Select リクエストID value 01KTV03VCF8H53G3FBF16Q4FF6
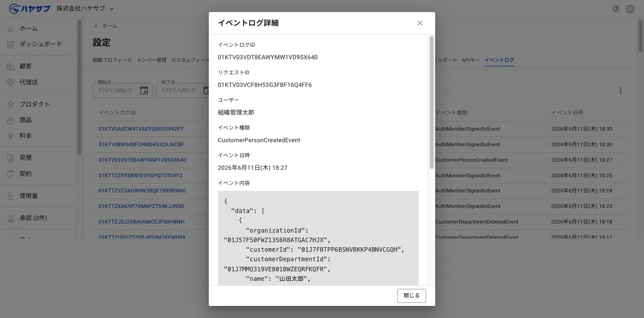The width and height of the screenshot is (644, 318). tap(265, 85)
